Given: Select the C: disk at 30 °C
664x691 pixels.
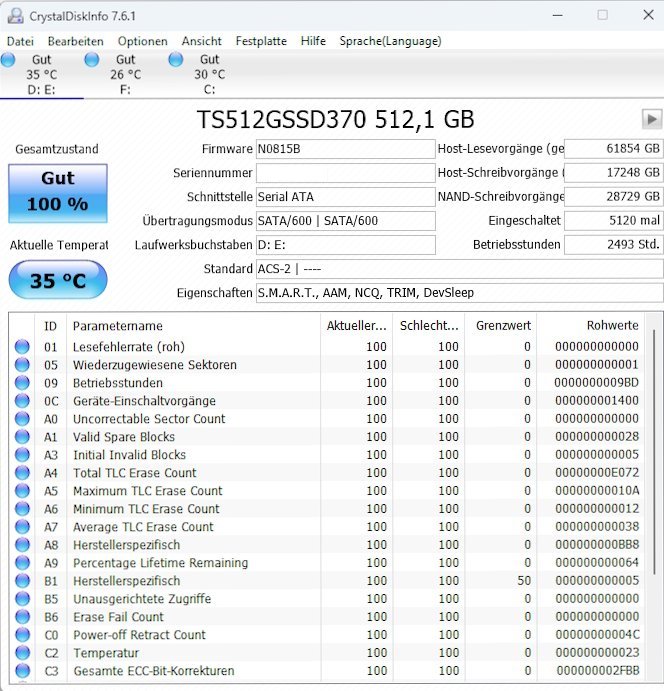Looking at the screenshot, I should 209,74.
